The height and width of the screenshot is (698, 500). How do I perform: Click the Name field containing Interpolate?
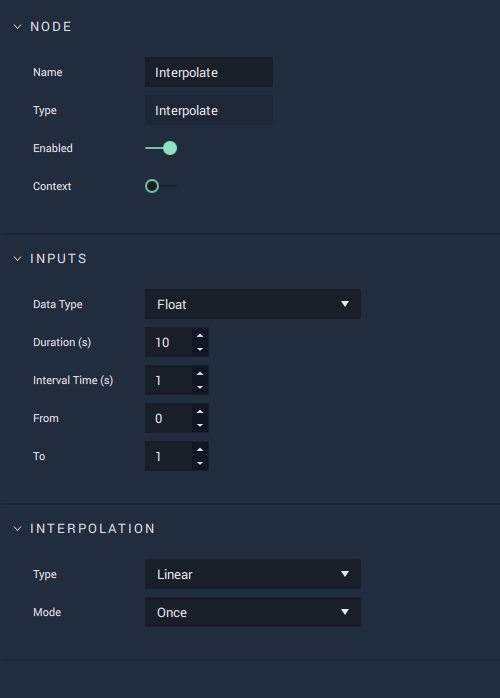click(x=209, y=72)
